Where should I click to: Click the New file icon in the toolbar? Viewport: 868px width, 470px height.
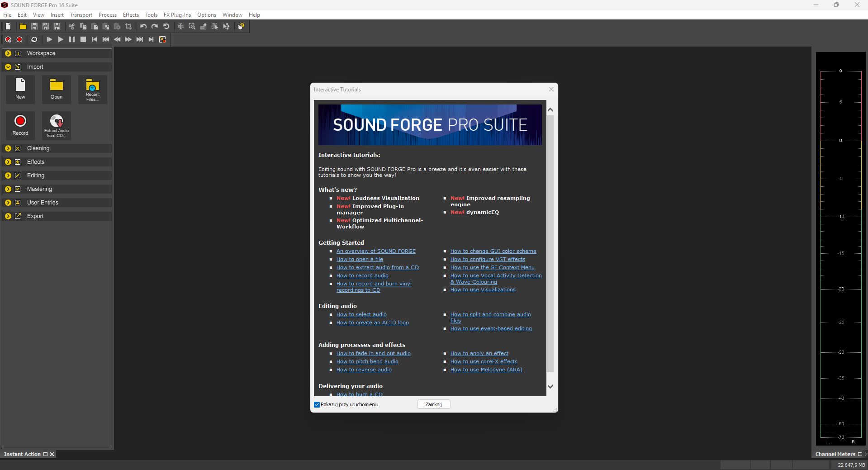(x=8, y=26)
